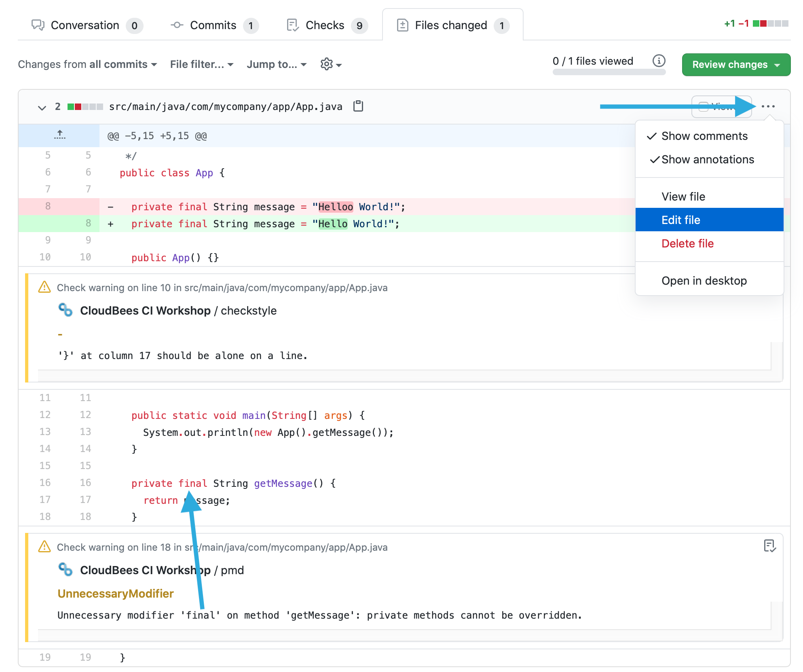
Task: Click the expand-up hunk icon
Action: [59, 135]
